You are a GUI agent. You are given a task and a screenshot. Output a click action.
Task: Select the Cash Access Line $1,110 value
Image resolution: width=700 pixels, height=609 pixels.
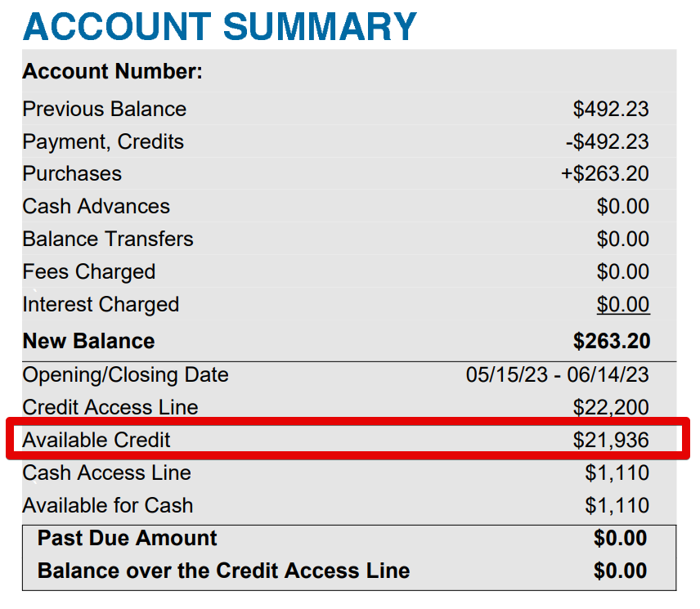pyautogui.click(x=617, y=473)
